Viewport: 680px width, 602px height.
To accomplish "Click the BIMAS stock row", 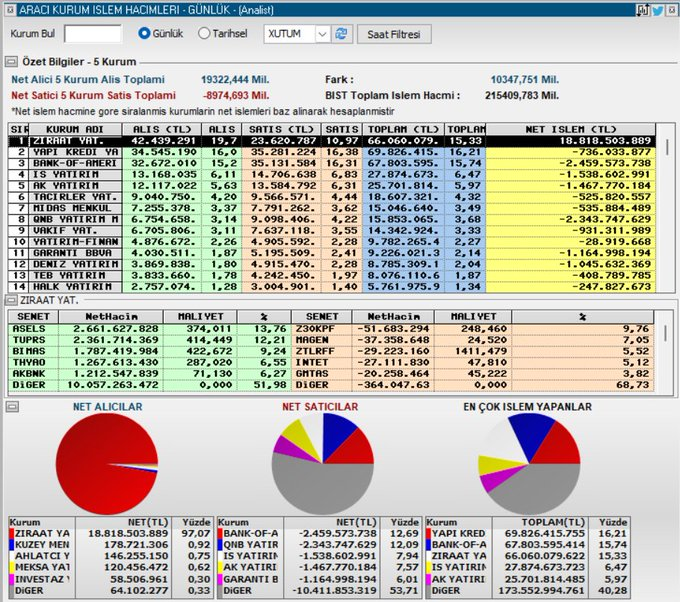I will click(150, 351).
